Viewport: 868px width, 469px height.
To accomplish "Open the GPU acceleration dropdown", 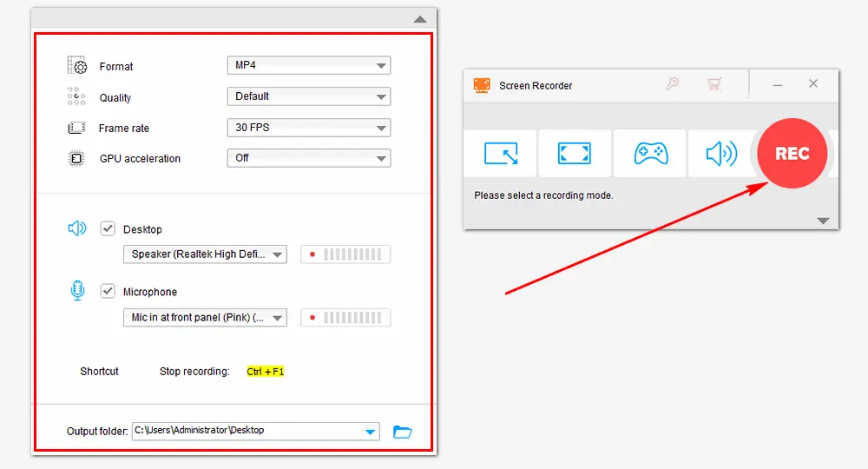I will 309,158.
